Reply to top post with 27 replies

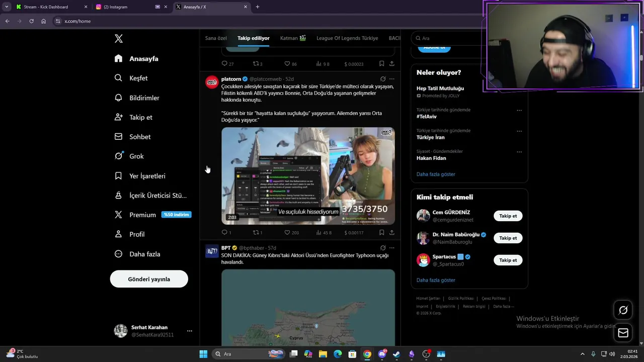(x=227, y=64)
